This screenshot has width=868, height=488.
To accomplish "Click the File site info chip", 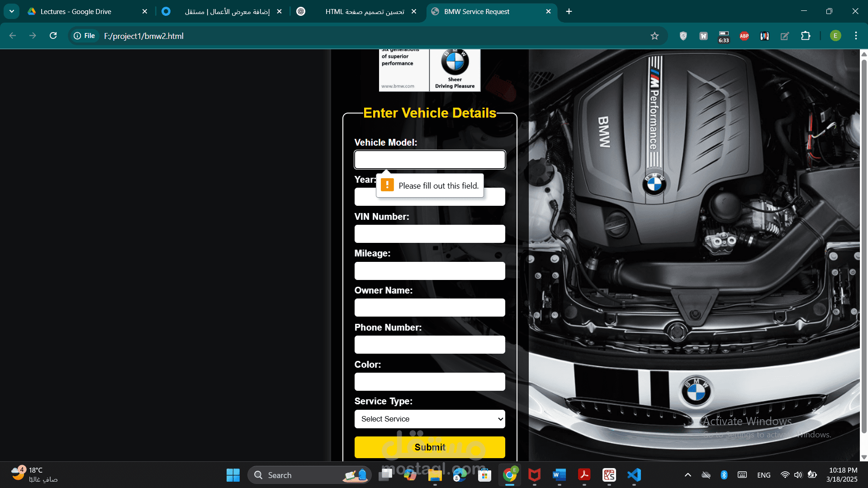I will pos(85,36).
